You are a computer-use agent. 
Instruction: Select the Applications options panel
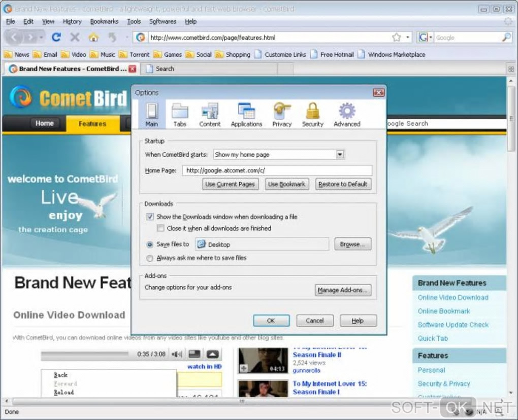(x=246, y=115)
